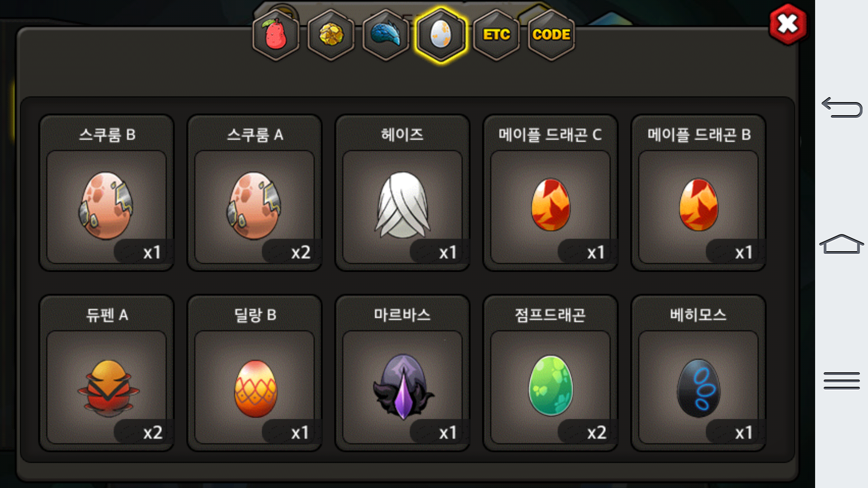Tap the white 헤이즈 egg
Image resolution: width=868 pixels, height=488 pixels.
tap(402, 193)
